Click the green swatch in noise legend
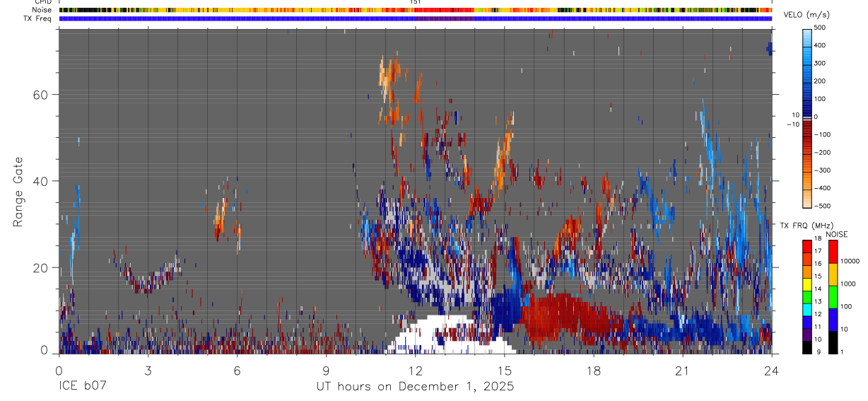 pyautogui.click(x=832, y=297)
